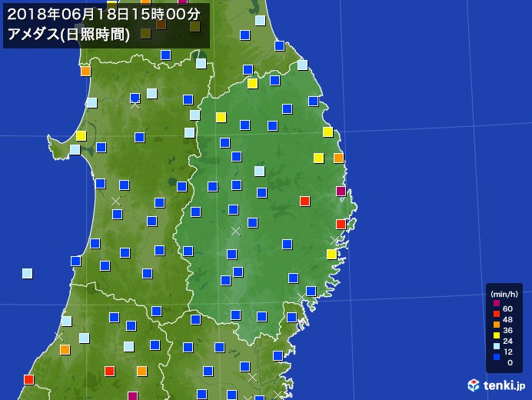
Task: Select the orange marker on the northwest coast border
Action: pos(85,72)
